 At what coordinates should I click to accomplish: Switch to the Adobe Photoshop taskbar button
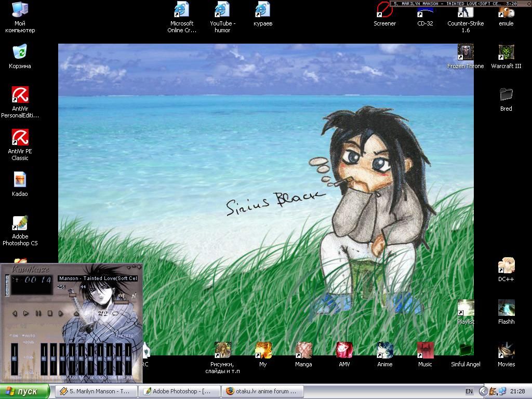(x=179, y=392)
